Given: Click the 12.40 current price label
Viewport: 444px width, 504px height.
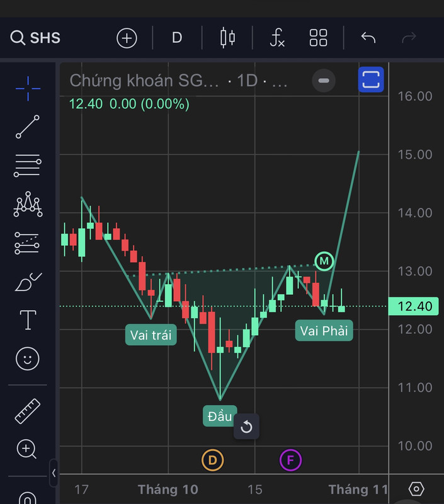Looking at the screenshot, I should (414, 306).
